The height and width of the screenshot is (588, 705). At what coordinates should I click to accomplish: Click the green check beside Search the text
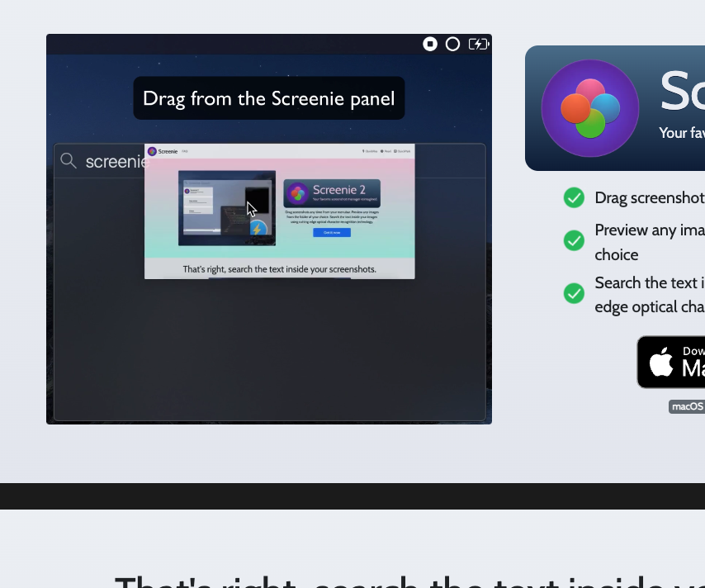(x=574, y=293)
